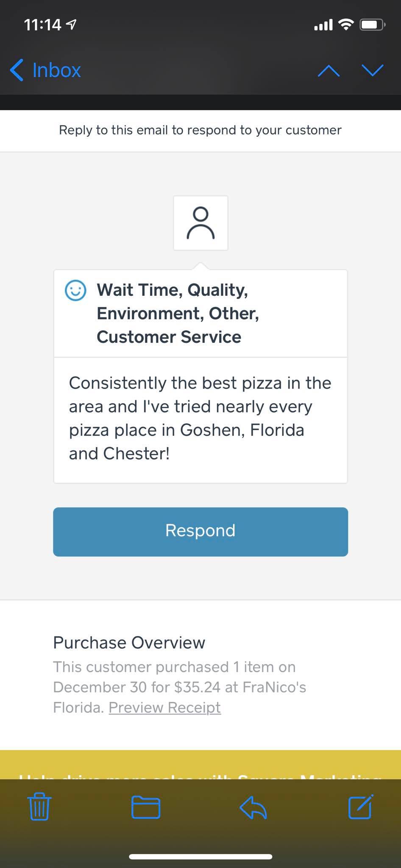Image resolution: width=401 pixels, height=868 pixels.
Task: Tap the customer's pizza review text
Action: click(x=200, y=418)
